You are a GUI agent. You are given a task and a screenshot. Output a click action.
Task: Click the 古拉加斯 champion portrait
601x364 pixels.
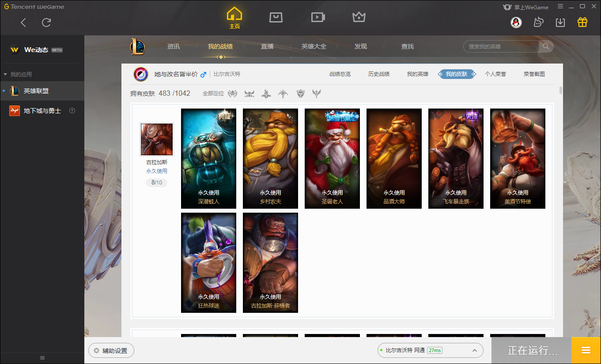tap(157, 139)
